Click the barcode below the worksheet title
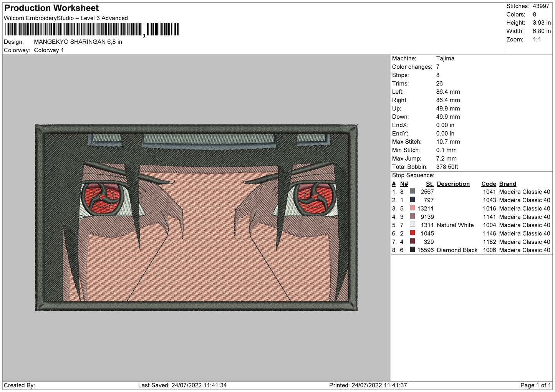The width and height of the screenshot is (555, 392). click(92, 30)
